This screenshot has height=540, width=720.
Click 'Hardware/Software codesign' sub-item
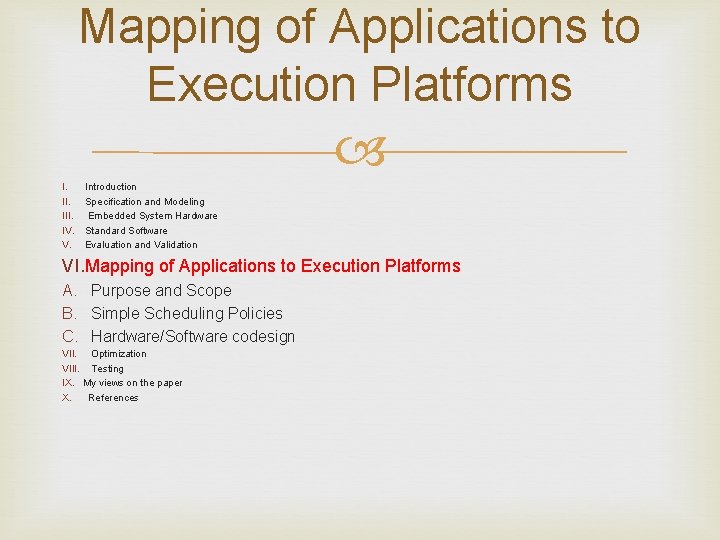(x=192, y=337)
